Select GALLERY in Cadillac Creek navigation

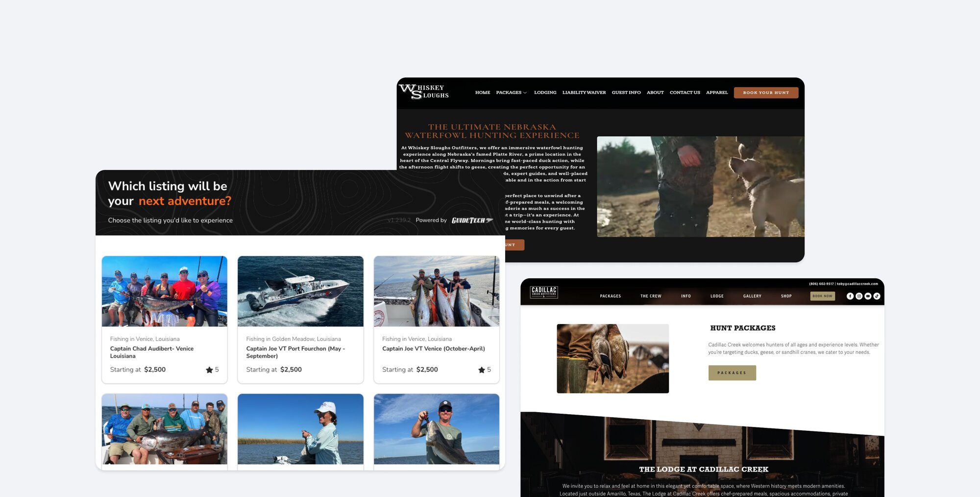tap(752, 296)
